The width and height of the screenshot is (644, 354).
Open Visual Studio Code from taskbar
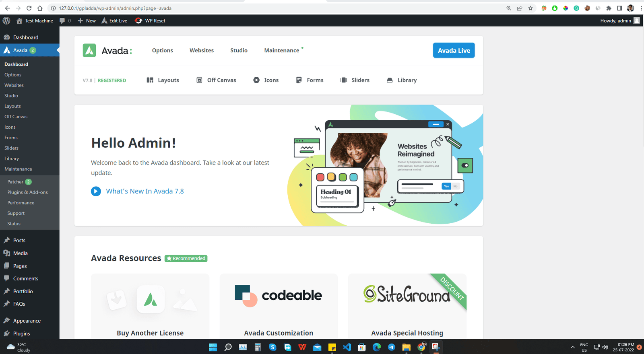[x=347, y=347]
